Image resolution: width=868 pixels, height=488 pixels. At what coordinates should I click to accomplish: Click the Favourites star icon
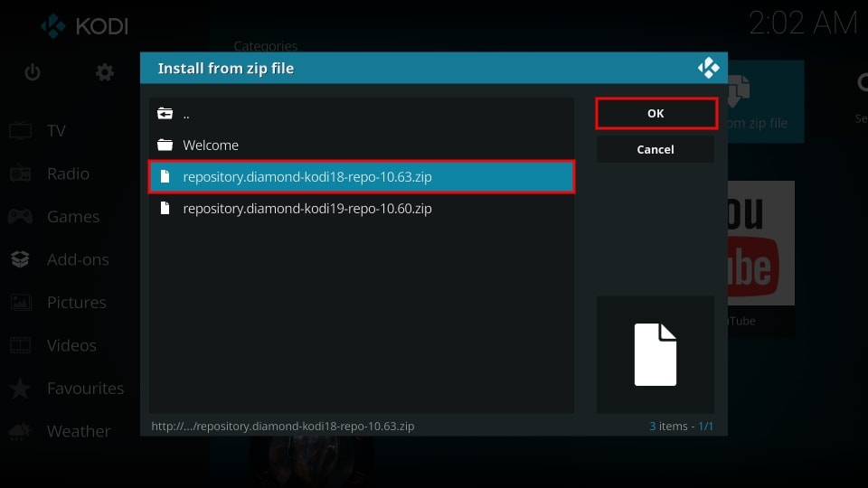click(21, 388)
